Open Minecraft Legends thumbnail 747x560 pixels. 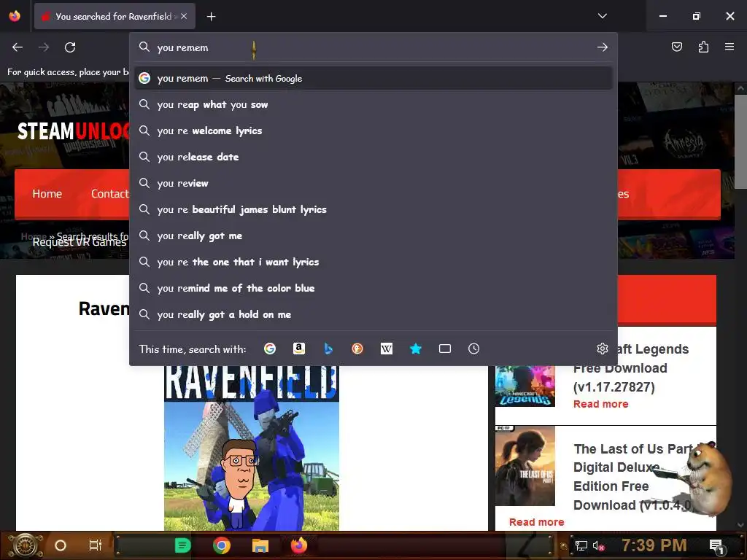coord(525,386)
